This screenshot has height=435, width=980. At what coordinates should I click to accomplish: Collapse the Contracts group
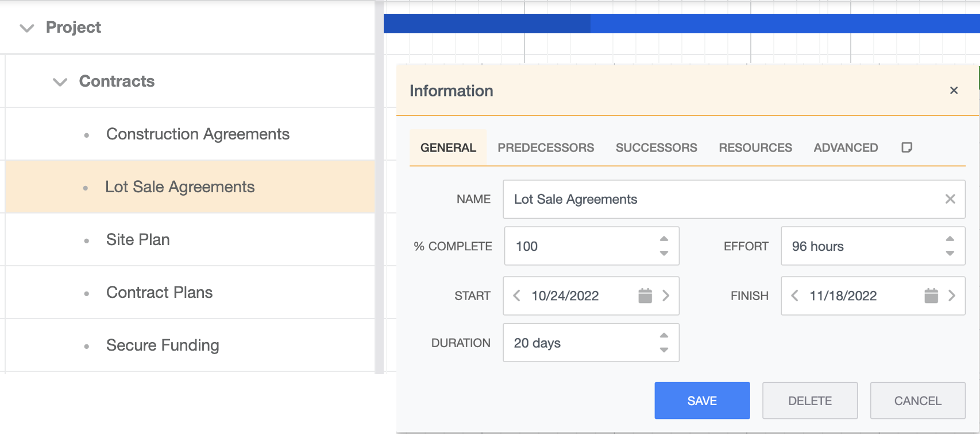pyautogui.click(x=60, y=82)
